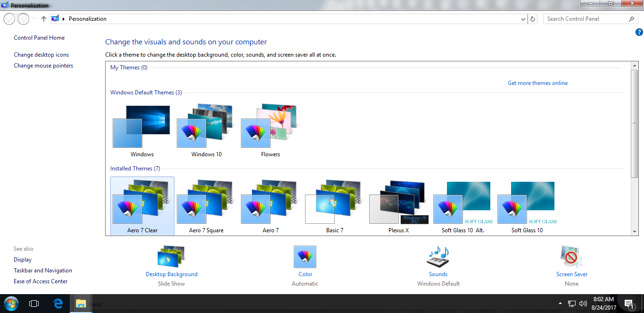
Task: Click the taskbar clock showing 8:02 AM
Action: click(x=603, y=304)
